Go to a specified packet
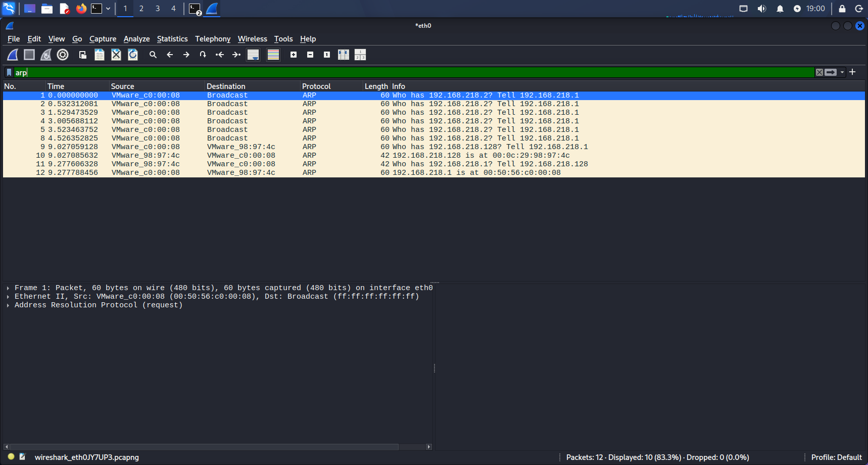The height and width of the screenshot is (465, 868). (x=203, y=55)
